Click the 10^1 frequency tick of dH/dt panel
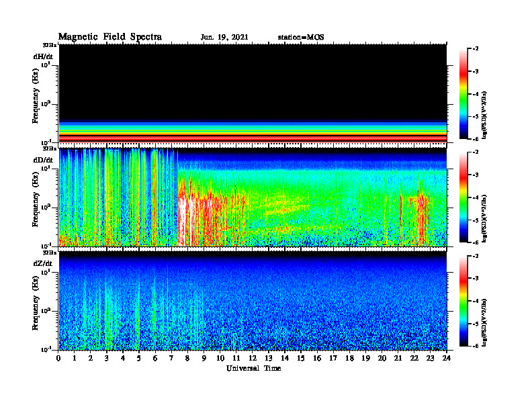 46,64
